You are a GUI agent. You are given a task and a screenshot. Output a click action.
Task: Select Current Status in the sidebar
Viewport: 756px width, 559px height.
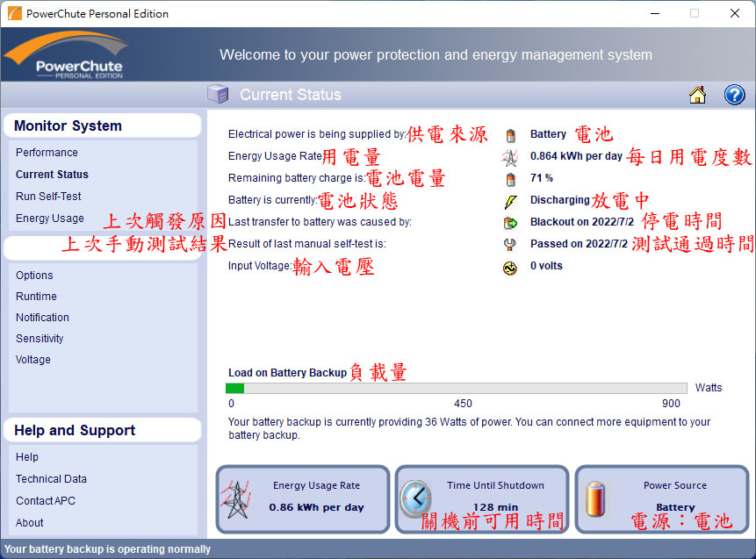click(x=52, y=175)
